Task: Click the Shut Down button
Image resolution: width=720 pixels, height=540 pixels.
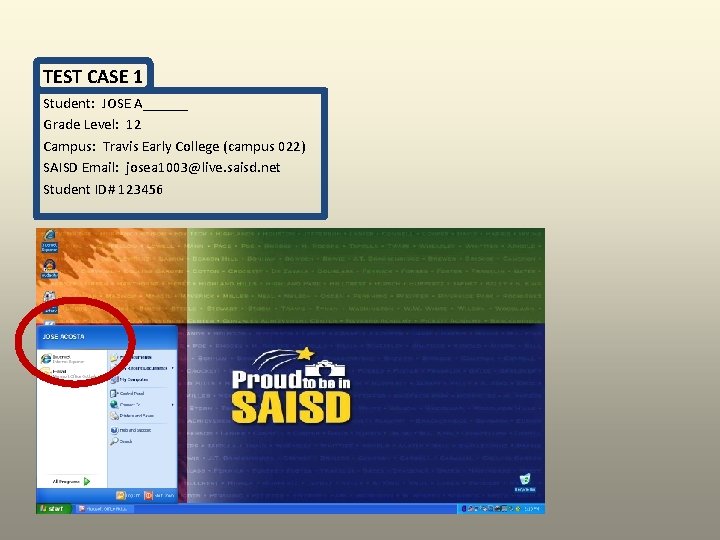Action: (x=159, y=495)
